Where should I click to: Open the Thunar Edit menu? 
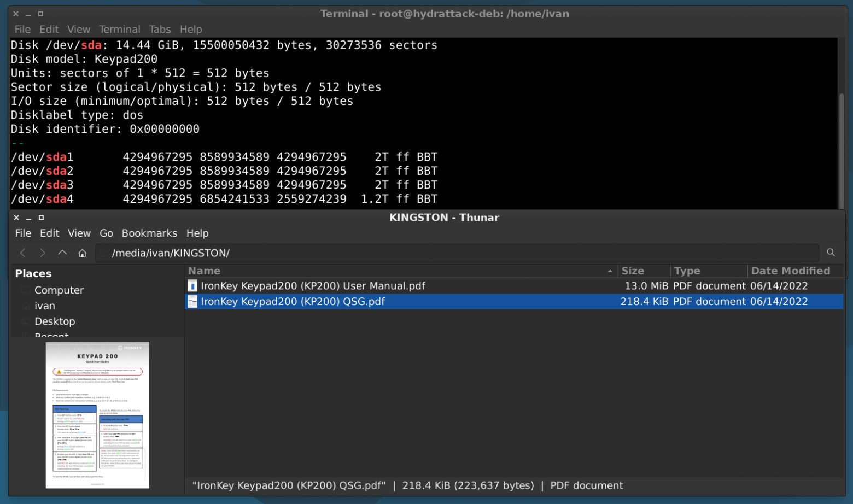pyautogui.click(x=49, y=233)
